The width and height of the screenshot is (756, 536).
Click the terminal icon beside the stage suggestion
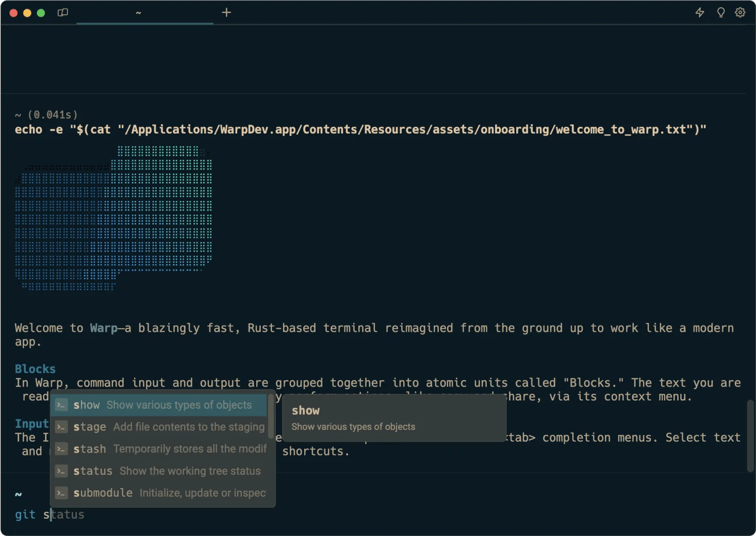(61, 427)
